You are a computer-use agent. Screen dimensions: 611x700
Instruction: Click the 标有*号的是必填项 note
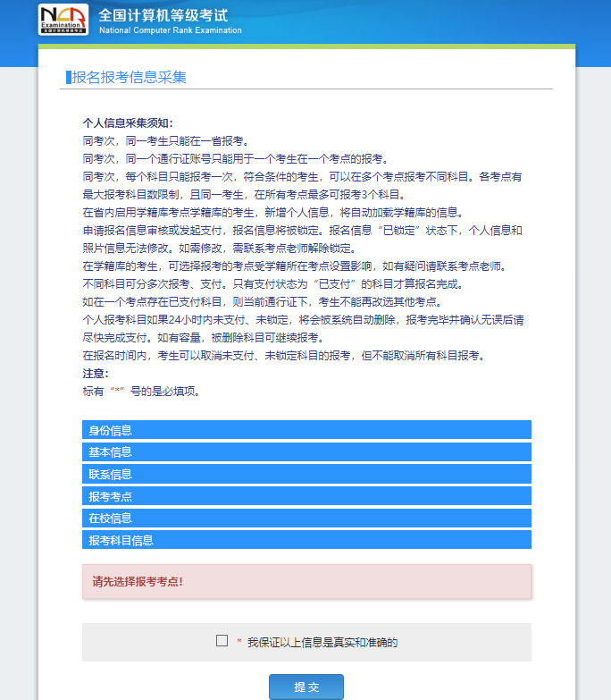[140, 392]
